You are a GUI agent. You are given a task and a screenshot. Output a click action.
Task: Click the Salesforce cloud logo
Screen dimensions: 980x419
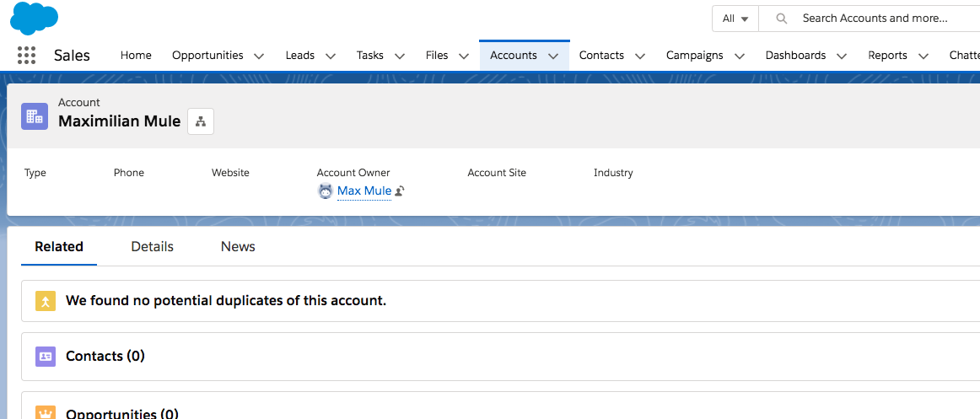pos(35,18)
